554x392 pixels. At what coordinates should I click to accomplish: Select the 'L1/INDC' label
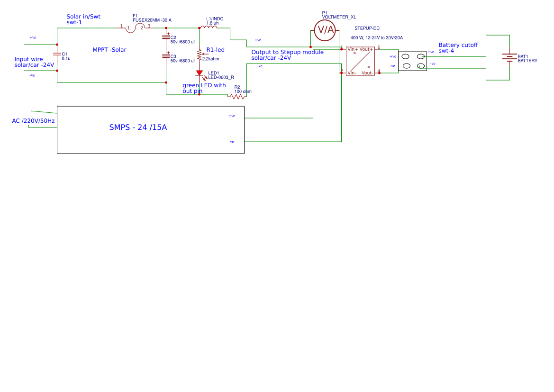pyautogui.click(x=215, y=19)
